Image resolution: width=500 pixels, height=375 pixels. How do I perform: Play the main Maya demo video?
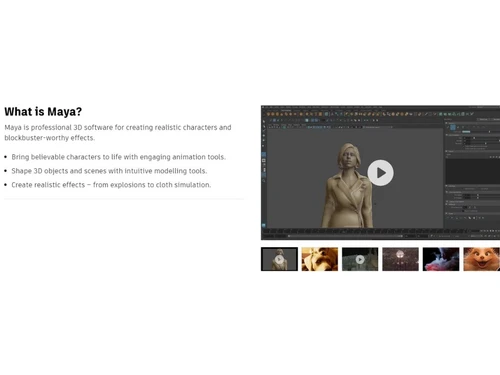pyautogui.click(x=380, y=173)
